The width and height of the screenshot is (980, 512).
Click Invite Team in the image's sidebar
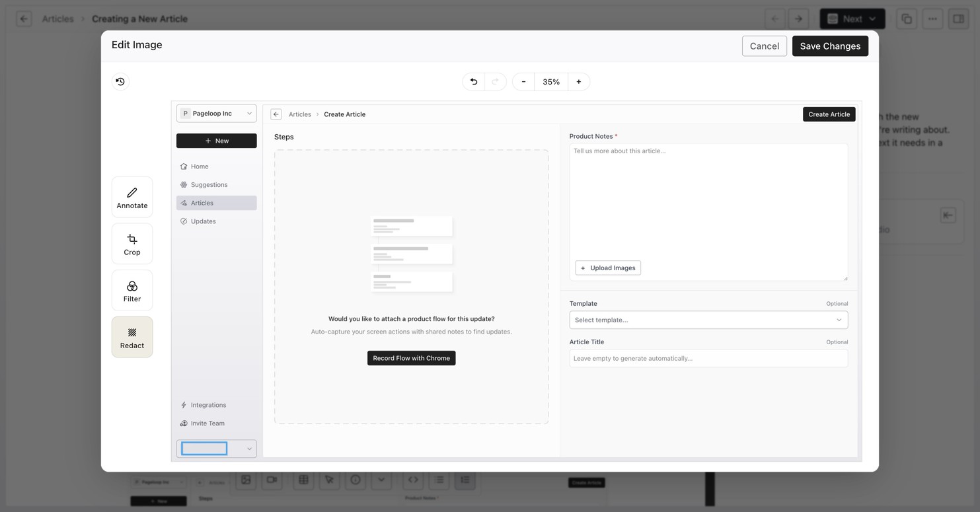click(217, 423)
